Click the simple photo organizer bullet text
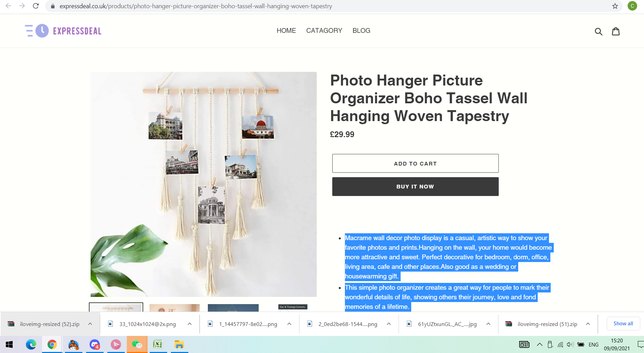This screenshot has height=353, width=644. tap(447, 297)
